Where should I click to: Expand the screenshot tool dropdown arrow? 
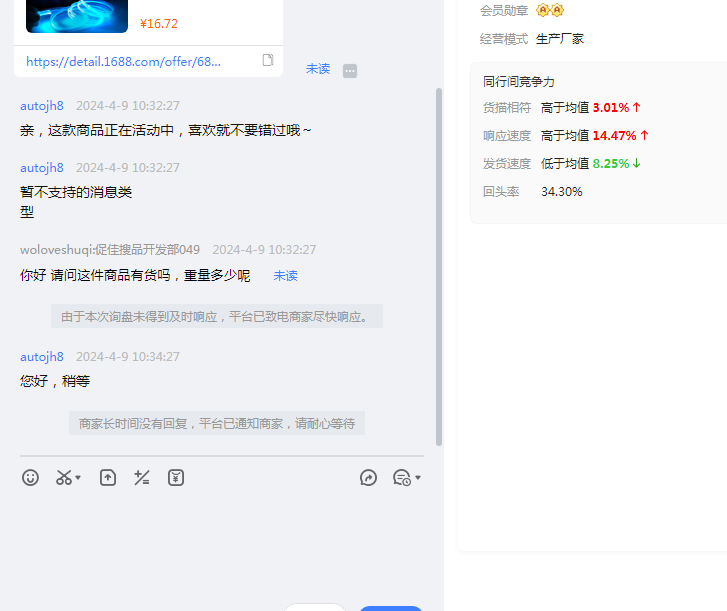tap(78, 477)
